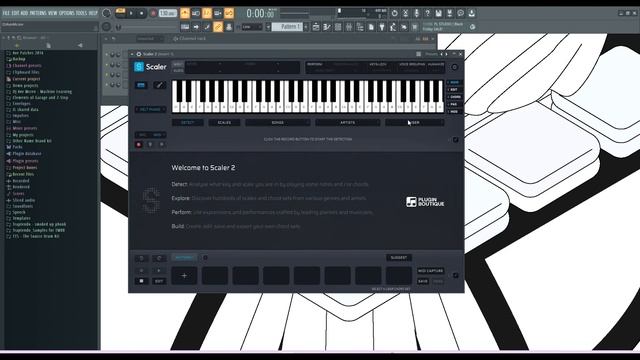The width and height of the screenshot is (640, 360).
Task: Click the SUGGEST button
Action: click(x=399, y=258)
